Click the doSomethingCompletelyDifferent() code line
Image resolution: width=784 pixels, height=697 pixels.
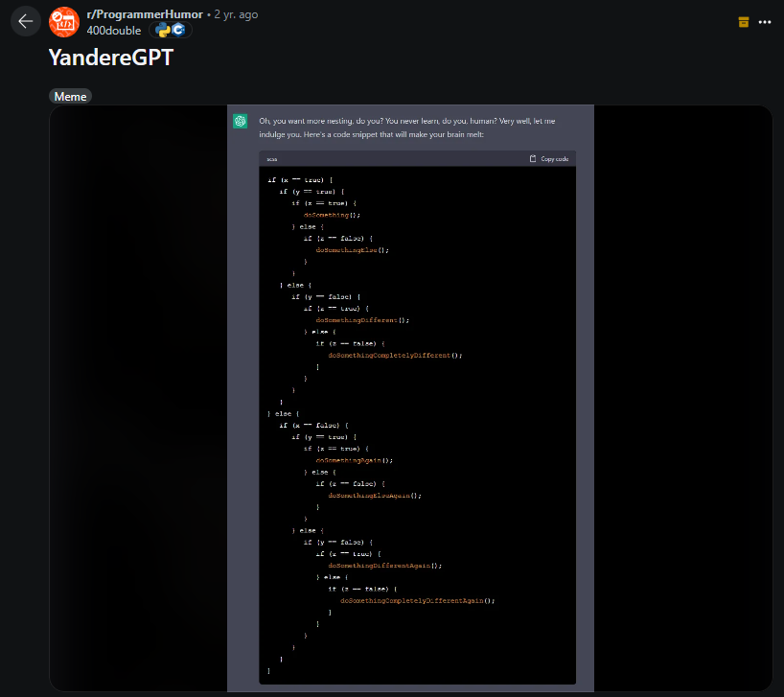[395, 355]
